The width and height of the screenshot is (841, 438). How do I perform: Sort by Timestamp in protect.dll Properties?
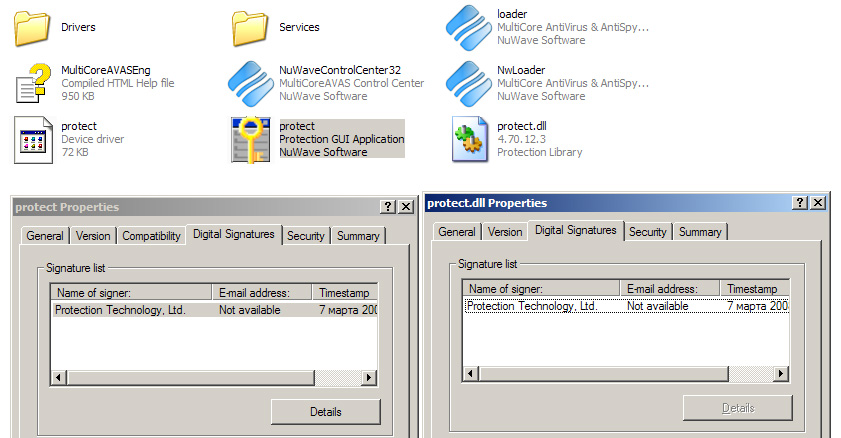pyautogui.click(x=755, y=288)
